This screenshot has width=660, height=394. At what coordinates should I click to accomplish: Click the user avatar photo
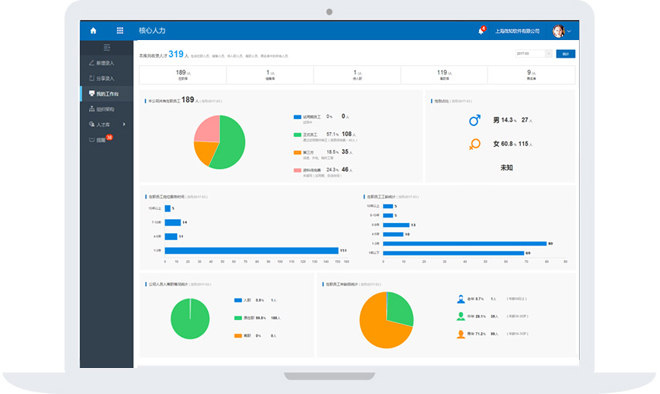tap(559, 31)
